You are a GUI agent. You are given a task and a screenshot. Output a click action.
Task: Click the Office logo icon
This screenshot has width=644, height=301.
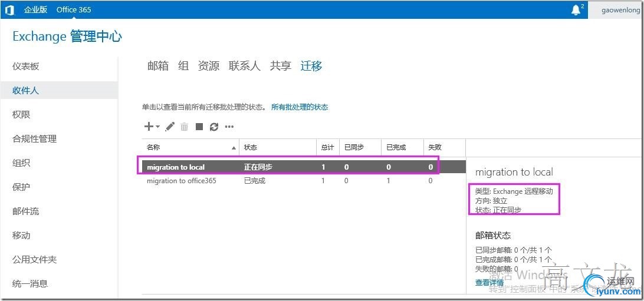[9, 10]
